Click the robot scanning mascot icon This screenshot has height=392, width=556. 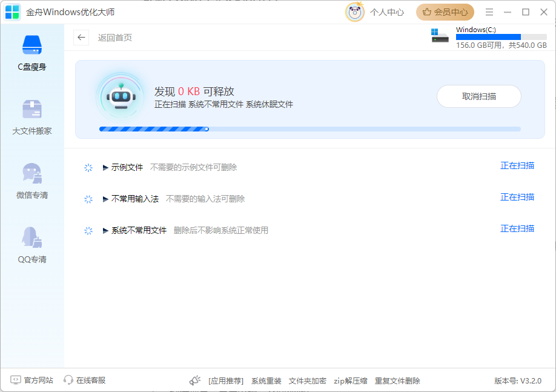tap(121, 97)
